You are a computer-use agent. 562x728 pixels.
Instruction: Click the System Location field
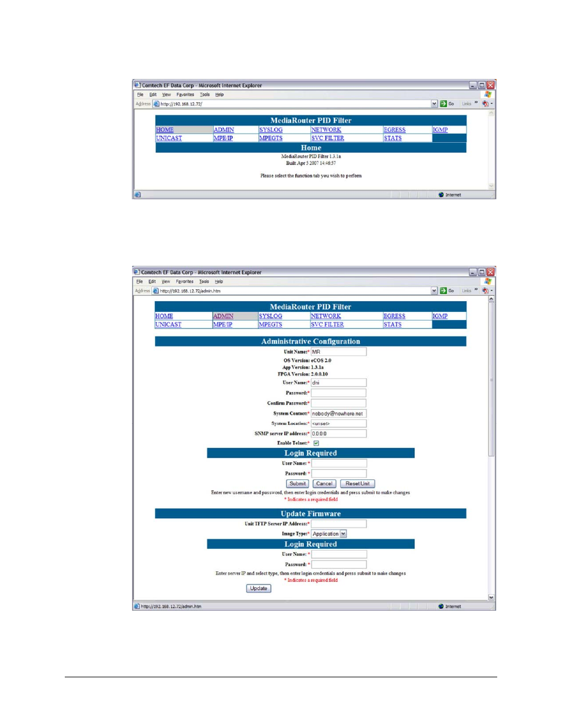[339, 424]
